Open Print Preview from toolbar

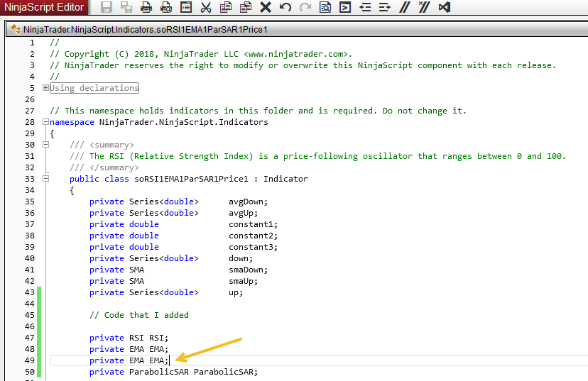(166, 7)
